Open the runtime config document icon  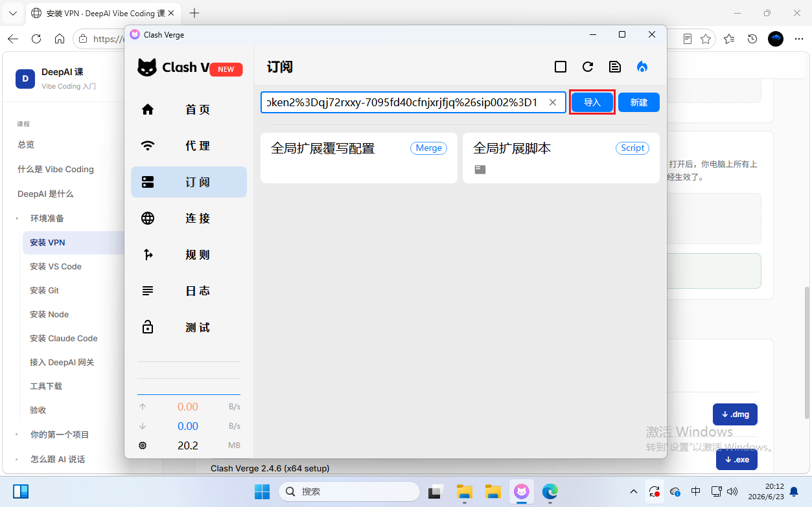[x=615, y=67]
